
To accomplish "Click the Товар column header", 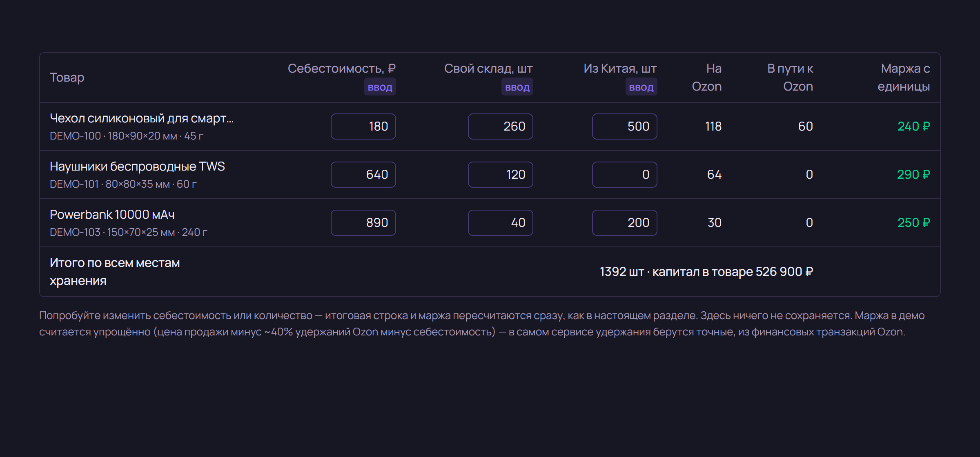I will (x=67, y=78).
